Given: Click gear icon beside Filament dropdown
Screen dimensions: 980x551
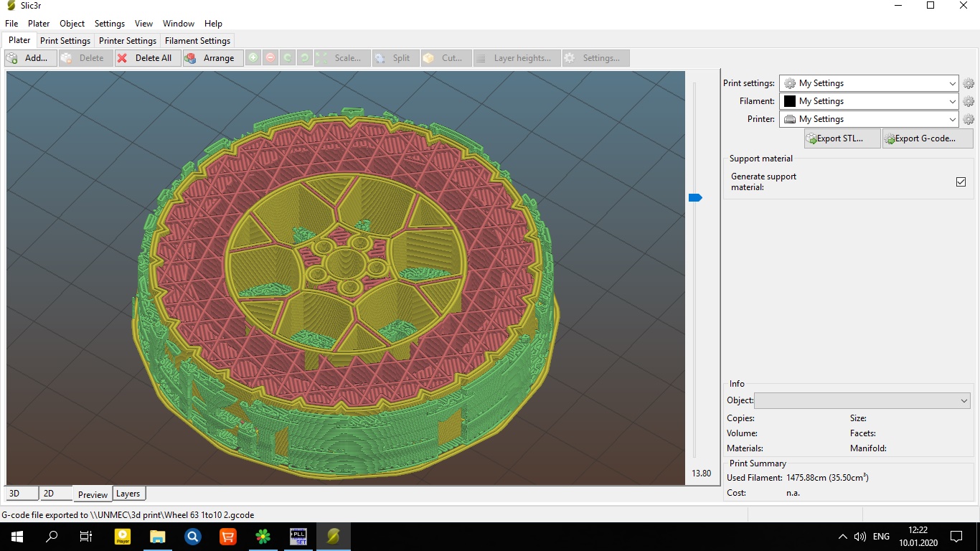Looking at the screenshot, I should (968, 101).
